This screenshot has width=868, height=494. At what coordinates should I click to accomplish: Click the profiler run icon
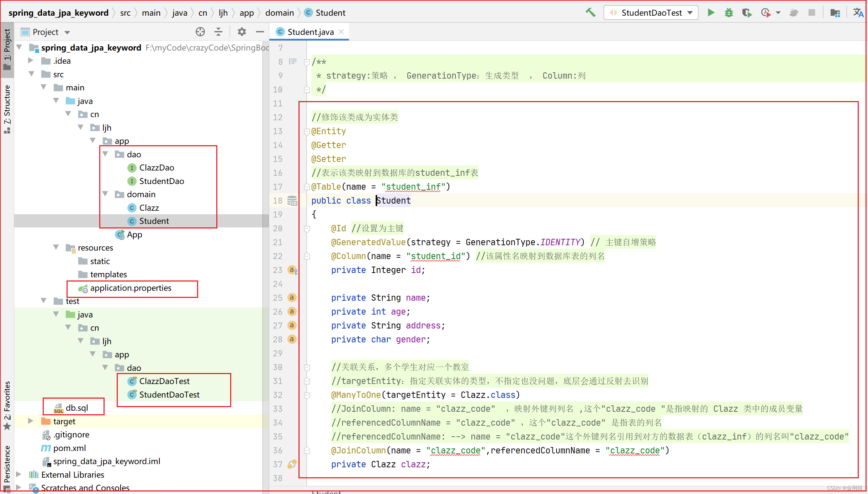pos(766,12)
